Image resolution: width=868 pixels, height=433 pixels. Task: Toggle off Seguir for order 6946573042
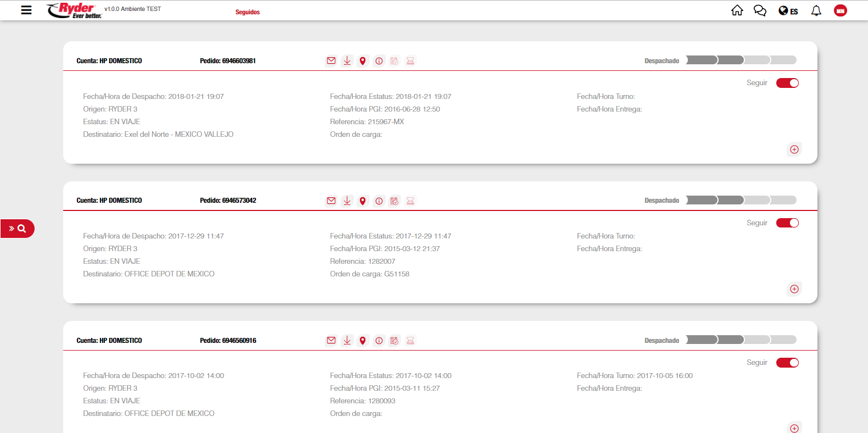(x=787, y=223)
